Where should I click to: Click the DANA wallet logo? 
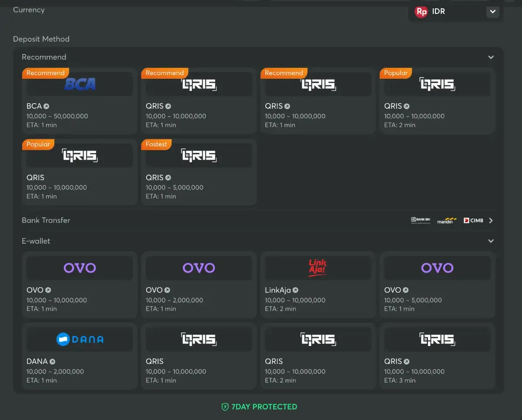point(80,339)
